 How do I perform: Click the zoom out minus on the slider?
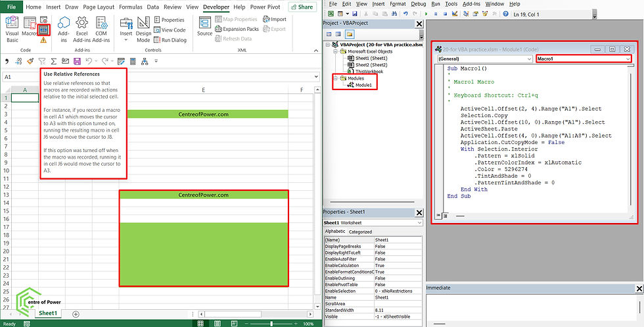[246, 324]
